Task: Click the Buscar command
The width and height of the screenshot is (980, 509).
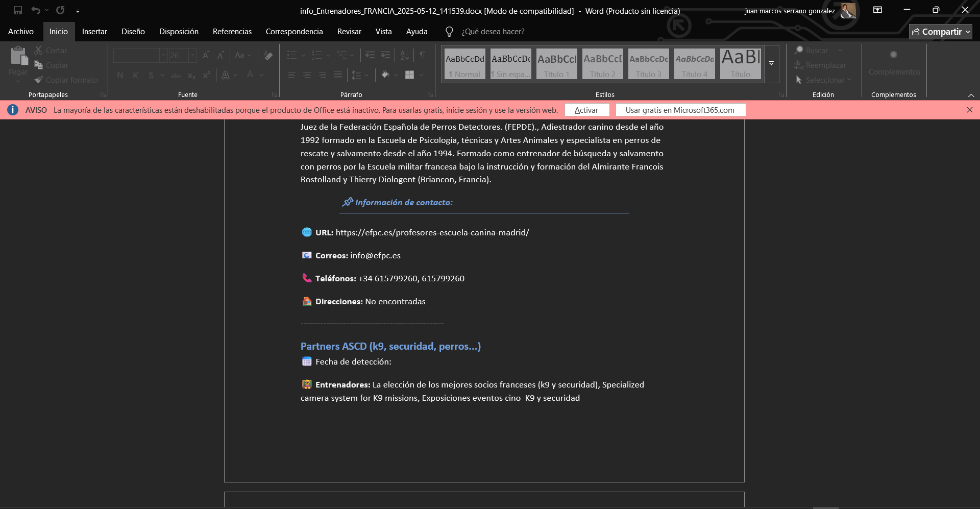Action: point(812,51)
